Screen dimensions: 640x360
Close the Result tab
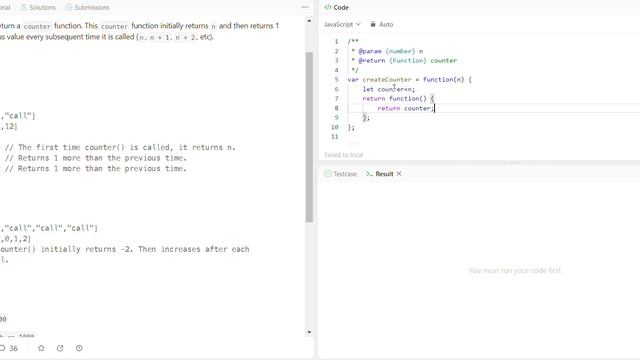(x=399, y=173)
